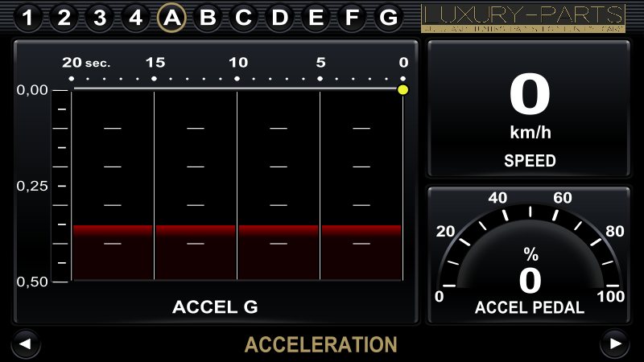Switch to page 2 tab
The image size is (644, 362).
pyautogui.click(x=64, y=18)
